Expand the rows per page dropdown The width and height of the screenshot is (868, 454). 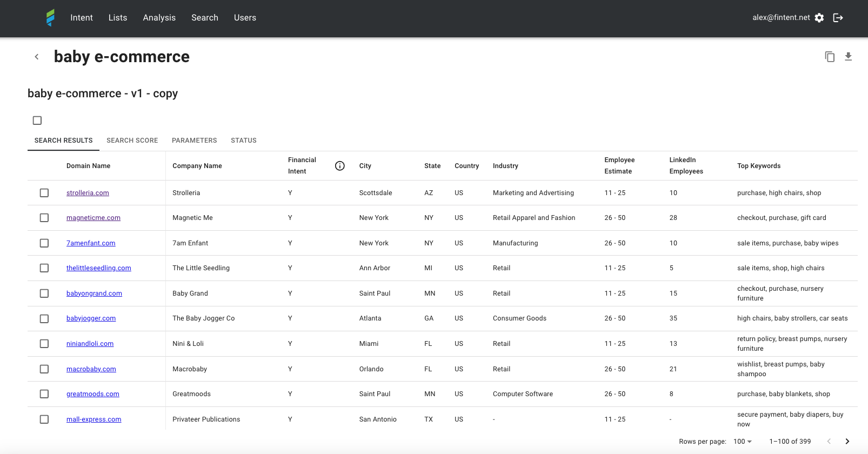[x=743, y=442]
